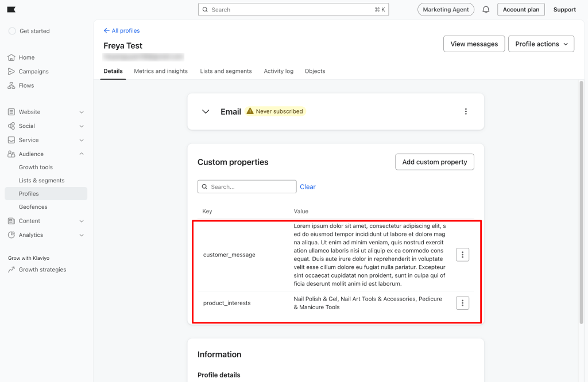This screenshot has height=382, width=588.
Task: Click the Website icon in sidebar
Action: pyautogui.click(x=11, y=112)
